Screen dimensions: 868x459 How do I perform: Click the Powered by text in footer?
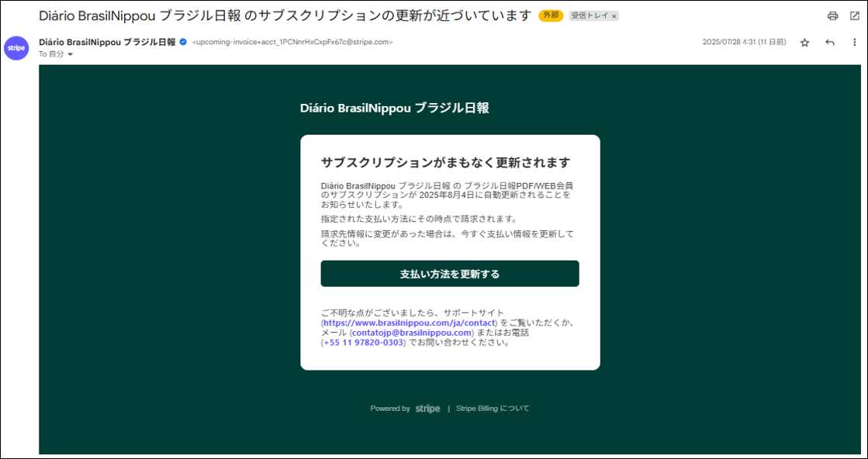point(389,409)
